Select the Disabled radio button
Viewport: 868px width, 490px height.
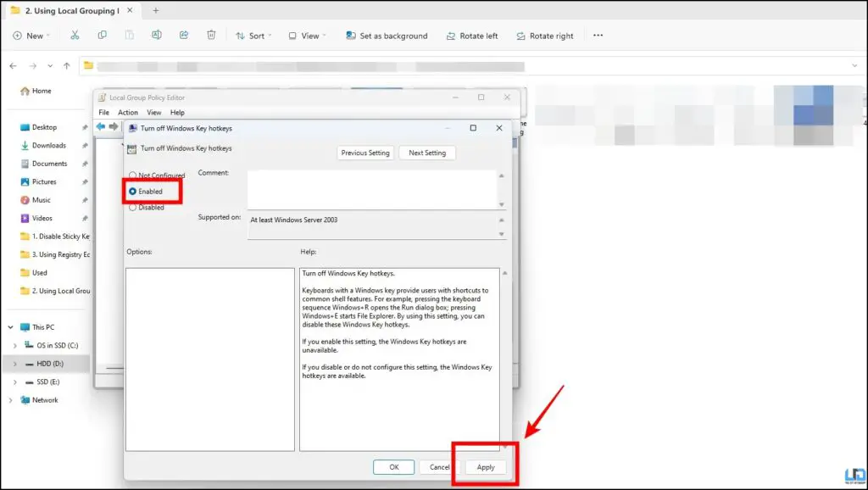133,208
